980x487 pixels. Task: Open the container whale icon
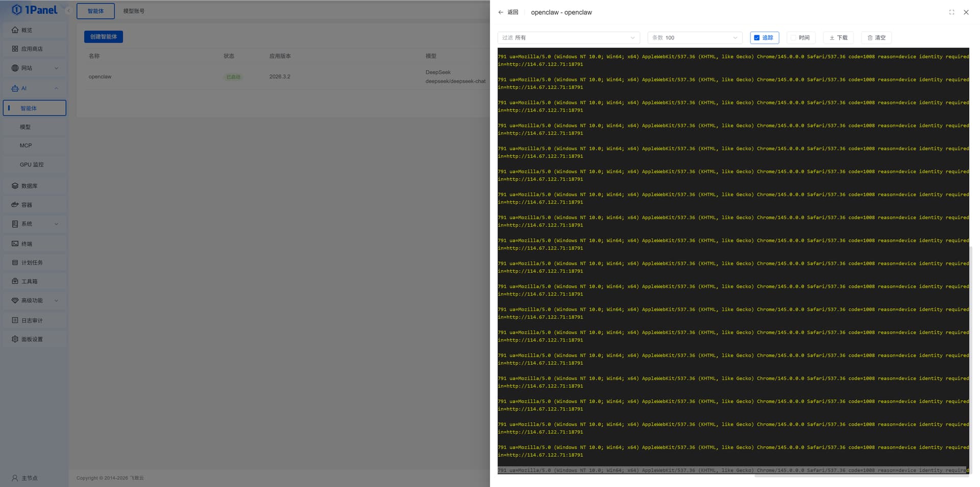15,205
